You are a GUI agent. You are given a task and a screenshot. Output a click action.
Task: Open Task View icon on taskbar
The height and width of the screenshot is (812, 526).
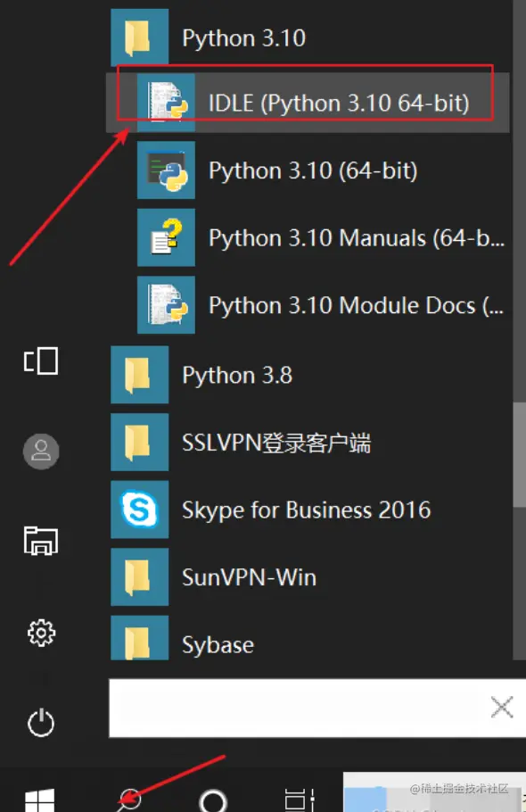tap(300, 800)
